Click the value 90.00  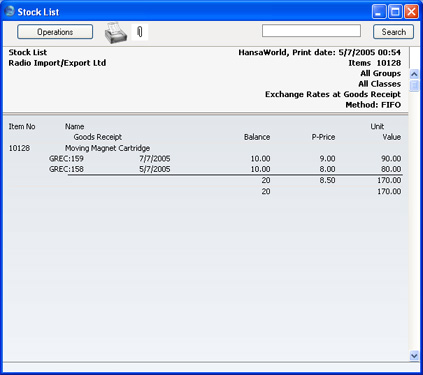pyautogui.click(x=391, y=159)
